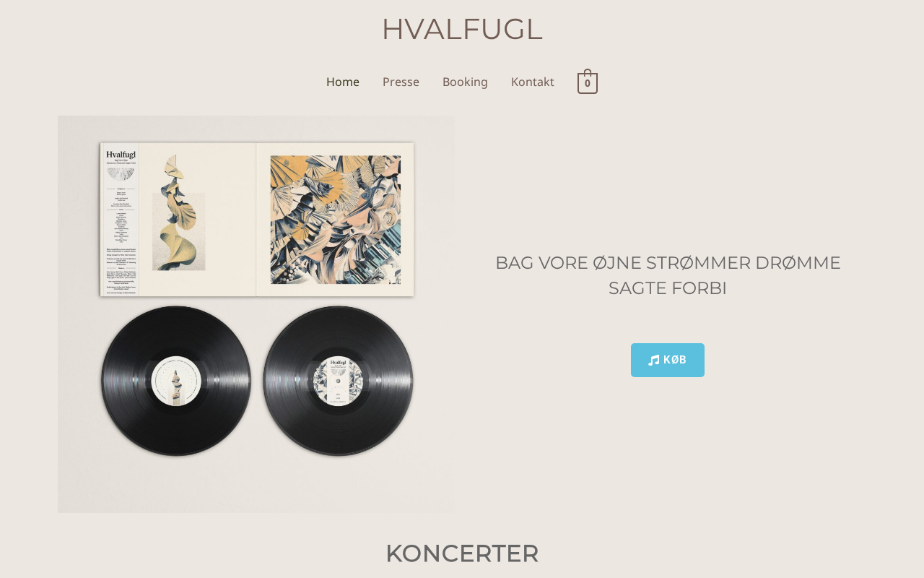Click the music note icon on KØB button
Viewport: 924px width, 578px height.
pyautogui.click(x=654, y=360)
